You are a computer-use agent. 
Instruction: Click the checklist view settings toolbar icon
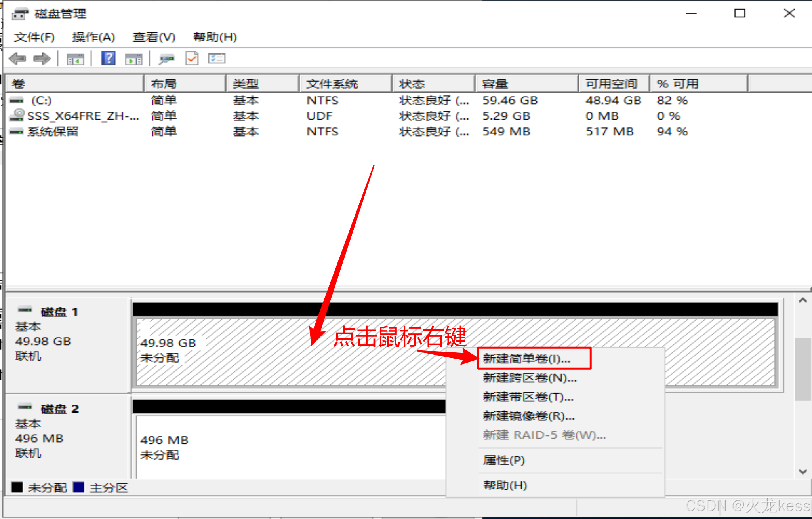(217, 59)
